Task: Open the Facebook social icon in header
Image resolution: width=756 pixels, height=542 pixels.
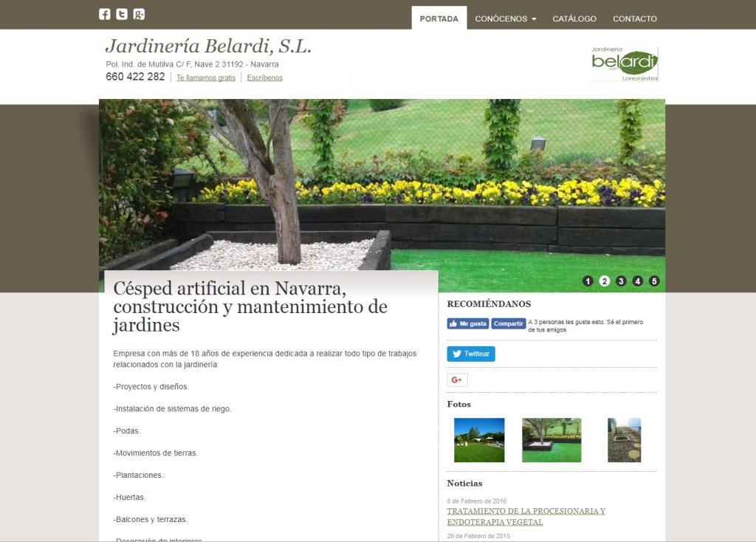Action: click(105, 14)
